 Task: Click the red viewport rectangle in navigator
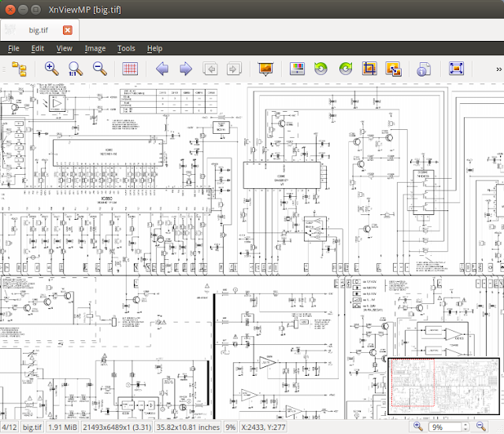pos(413,383)
